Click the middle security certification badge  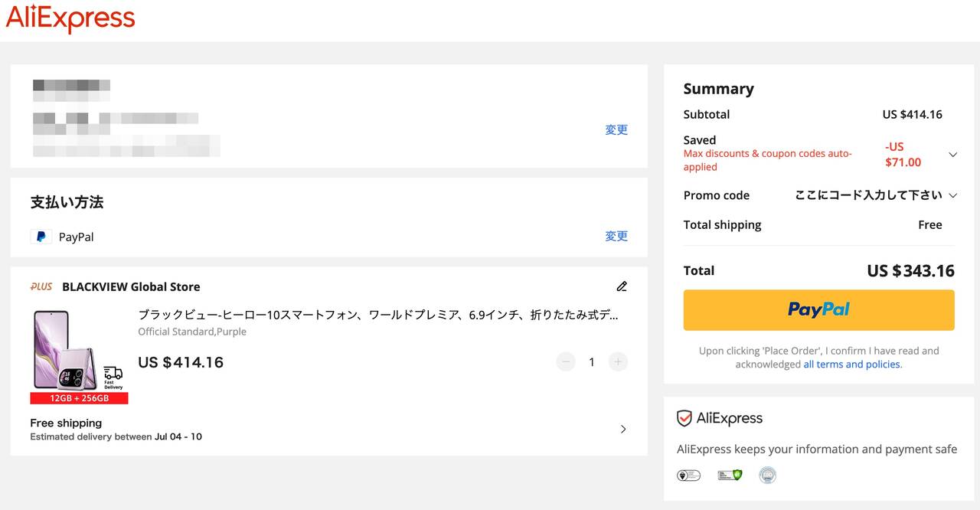click(x=730, y=476)
